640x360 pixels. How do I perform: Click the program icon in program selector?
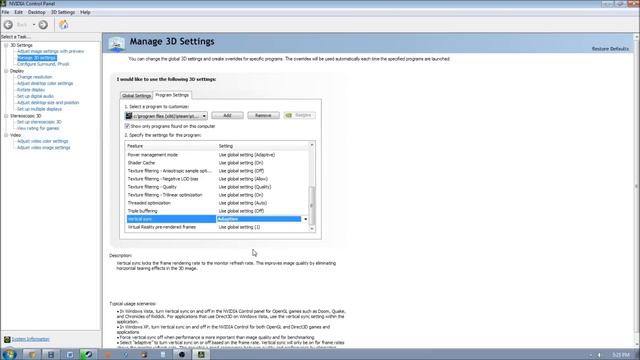tap(129, 116)
